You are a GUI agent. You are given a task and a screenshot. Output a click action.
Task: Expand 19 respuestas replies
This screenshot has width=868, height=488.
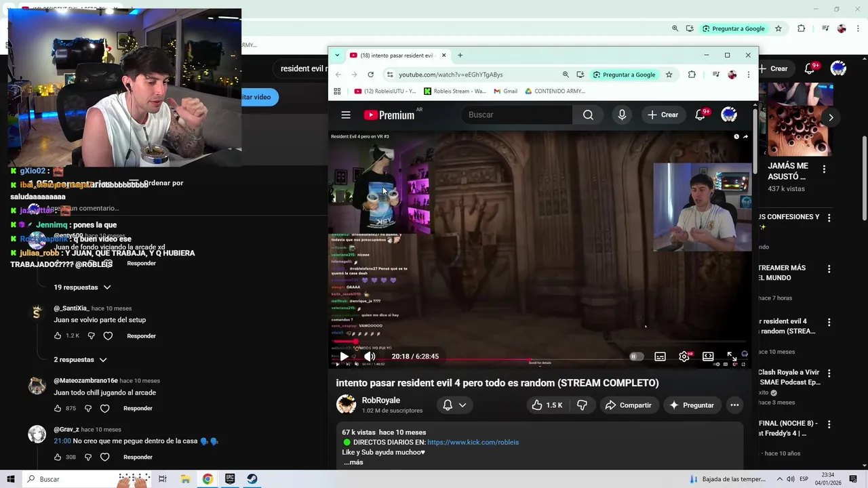point(83,287)
